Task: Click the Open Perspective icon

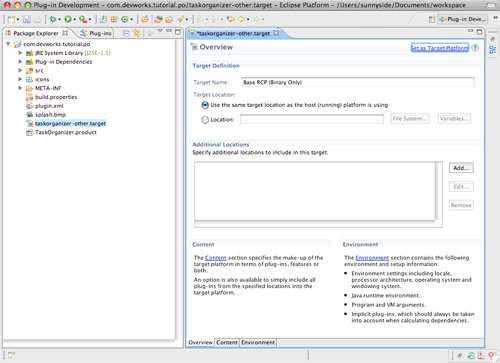Action: pyautogui.click(x=432, y=19)
